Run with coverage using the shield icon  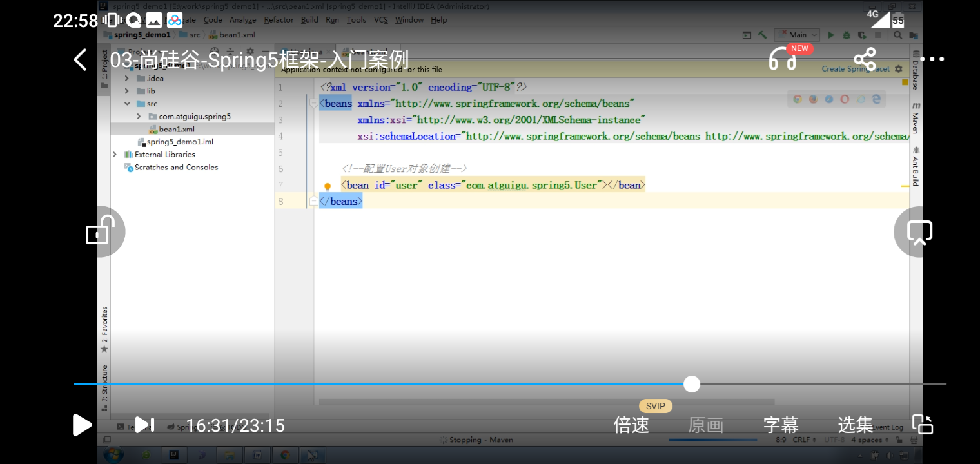click(x=861, y=35)
